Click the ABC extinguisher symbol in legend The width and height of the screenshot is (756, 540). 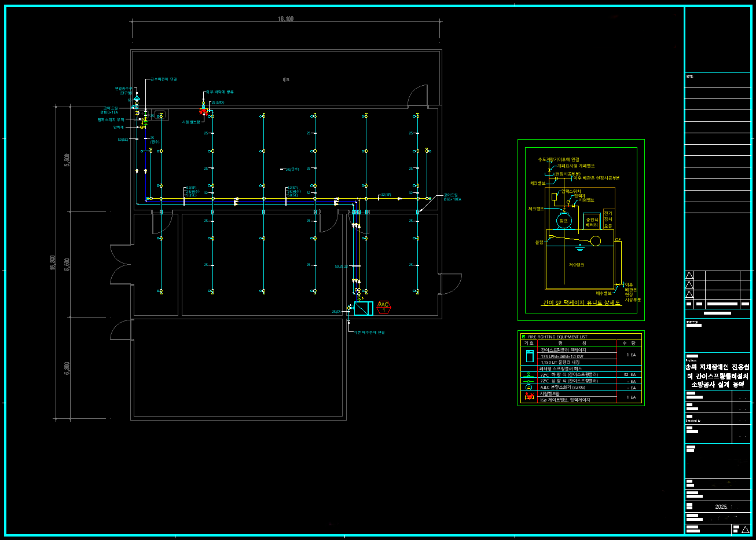click(529, 388)
